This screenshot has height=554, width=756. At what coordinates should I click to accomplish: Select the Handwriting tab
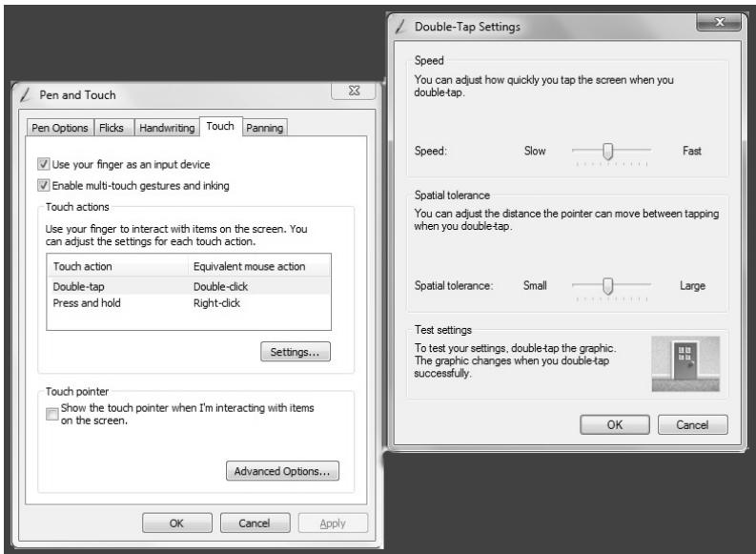(x=167, y=128)
